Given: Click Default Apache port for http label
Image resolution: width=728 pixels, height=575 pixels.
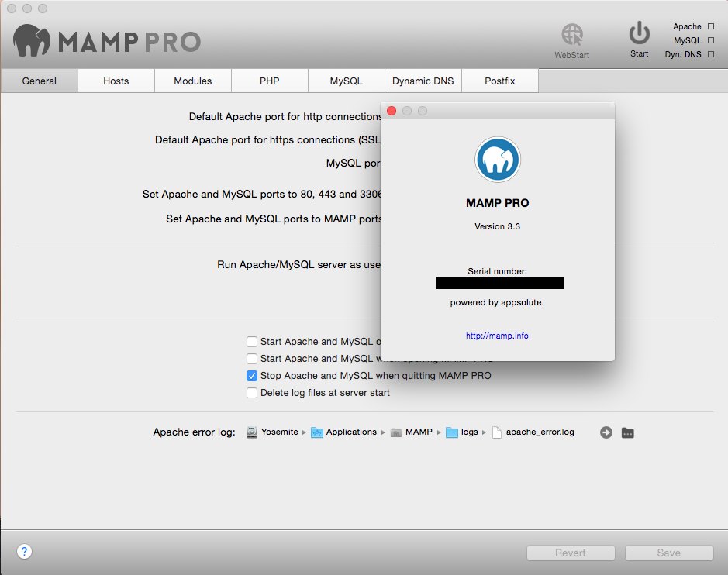Looking at the screenshot, I should 285,116.
